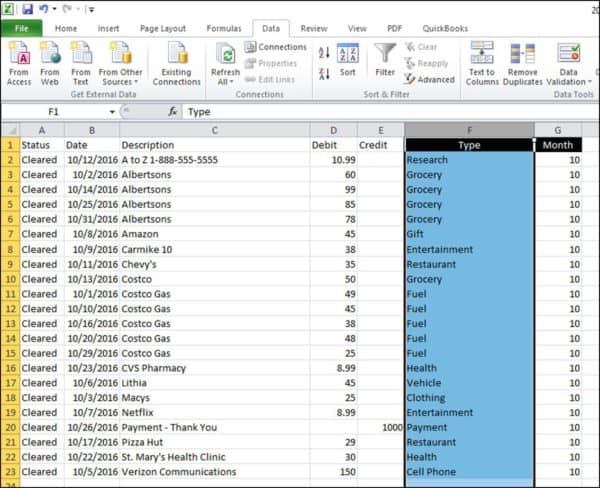600x488 pixels.
Task: Click the Excel application icon
Action: [8, 9]
